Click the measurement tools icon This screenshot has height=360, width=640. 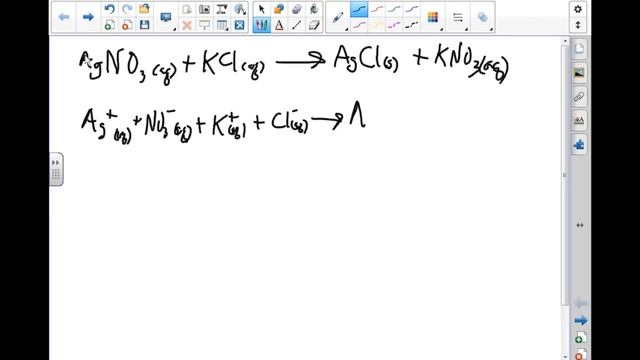coord(222,9)
